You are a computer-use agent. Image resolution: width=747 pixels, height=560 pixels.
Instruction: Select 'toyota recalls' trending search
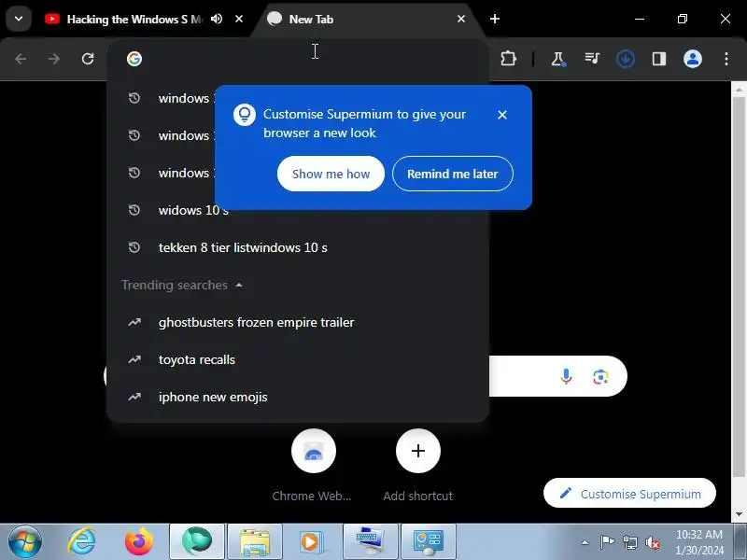[298, 359]
